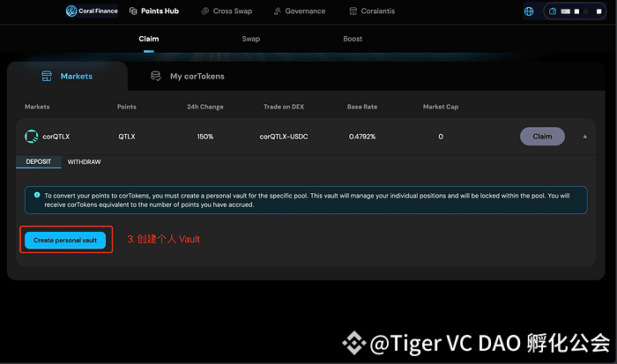
Task: Click the Trade on DEX header
Action: (x=284, y=107)
